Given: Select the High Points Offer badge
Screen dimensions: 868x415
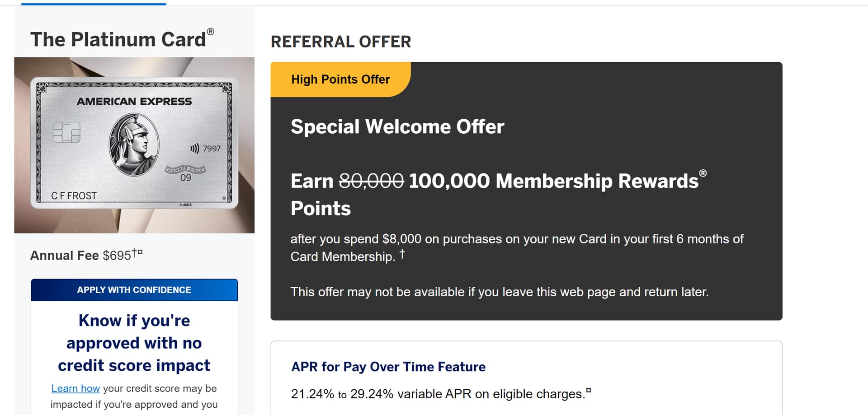Looking at the screenshot, I should 340,79.
